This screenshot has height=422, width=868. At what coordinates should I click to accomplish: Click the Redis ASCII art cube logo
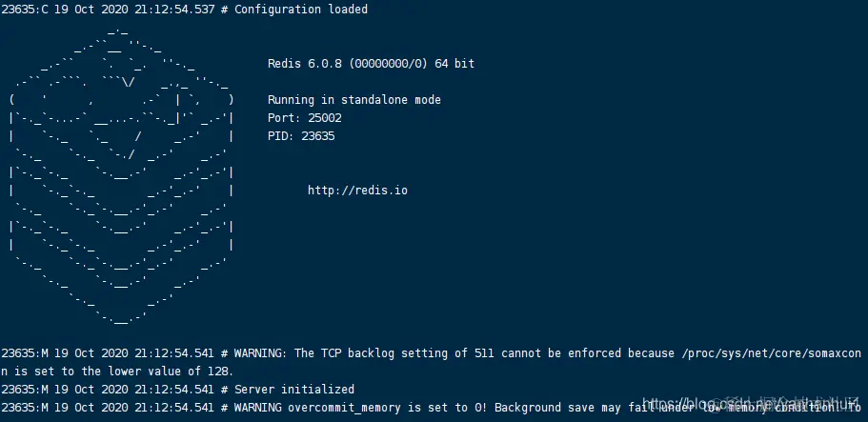click(121, 176)
